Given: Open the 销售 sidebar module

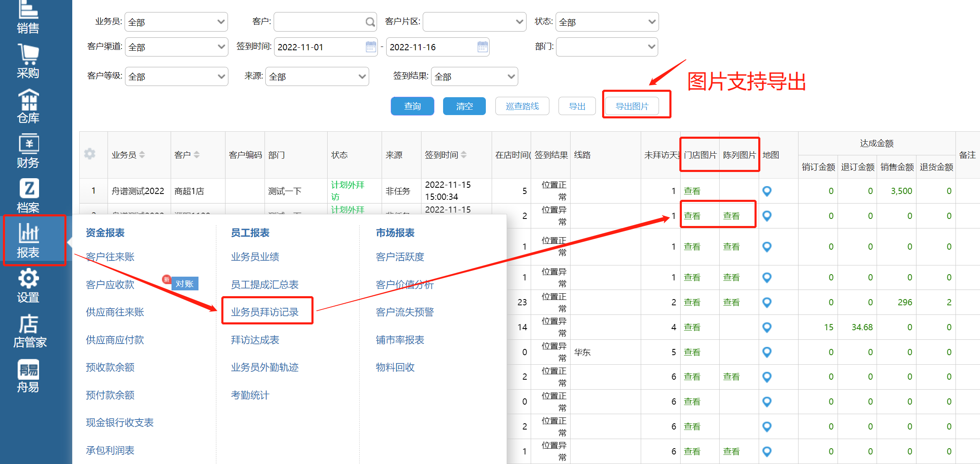Looking at the screenshot, I should [x=28, y=17].
